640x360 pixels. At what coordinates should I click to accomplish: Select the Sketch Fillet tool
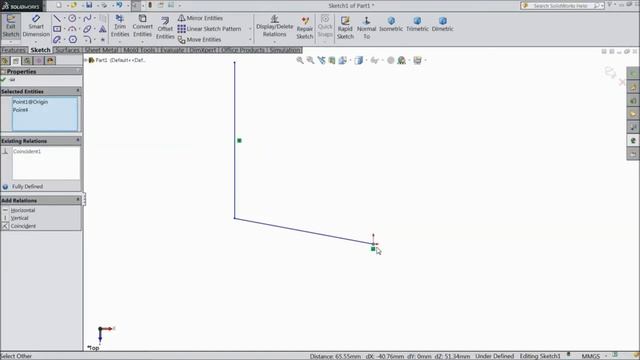(87, 40)
